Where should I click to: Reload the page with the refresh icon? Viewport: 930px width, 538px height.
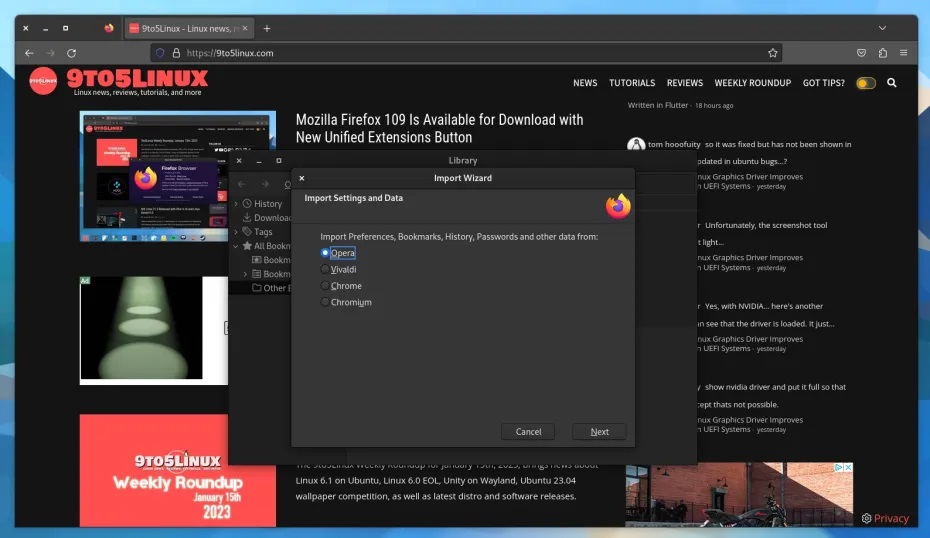pyautogui.click(x=71, y=53)
